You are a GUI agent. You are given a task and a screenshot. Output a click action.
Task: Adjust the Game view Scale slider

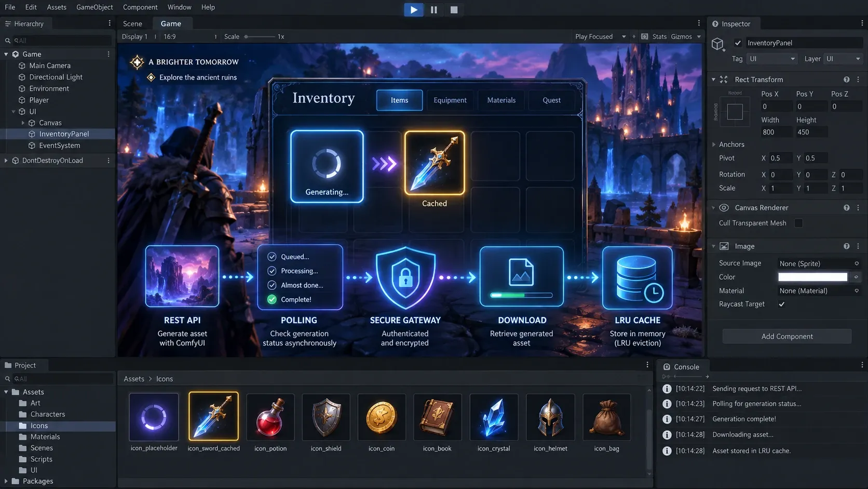(x=260, y=36)
